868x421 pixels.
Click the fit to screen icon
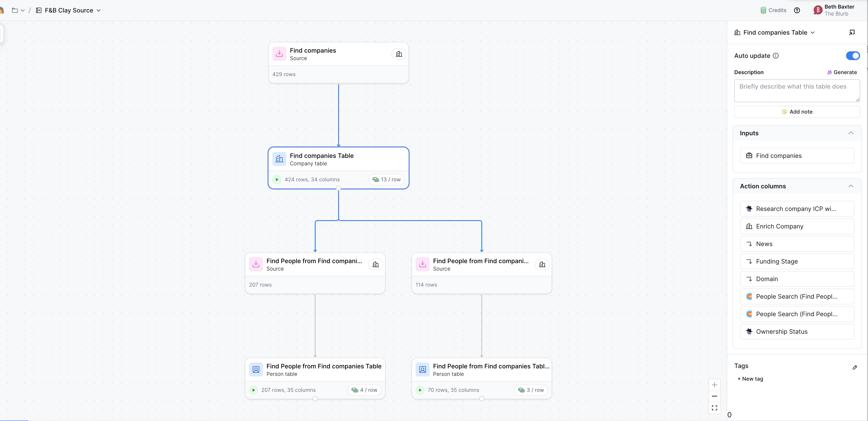(x=714, y=408)
